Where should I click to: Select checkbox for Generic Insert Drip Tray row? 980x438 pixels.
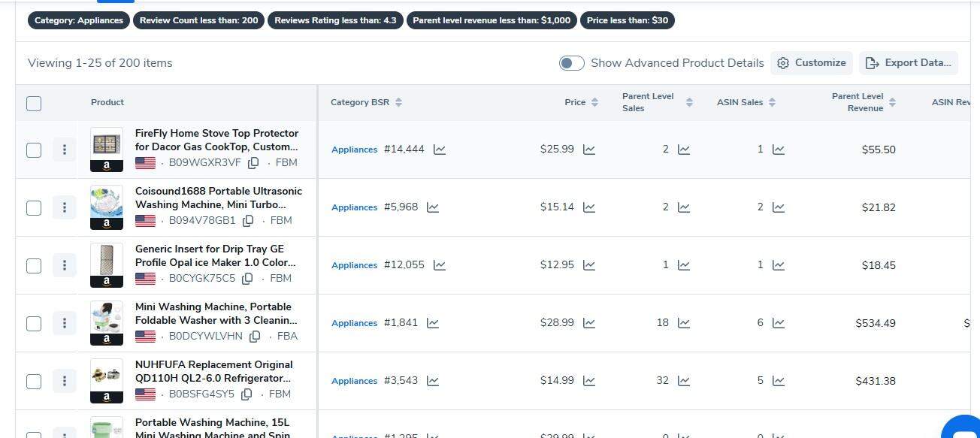(34, 265)
